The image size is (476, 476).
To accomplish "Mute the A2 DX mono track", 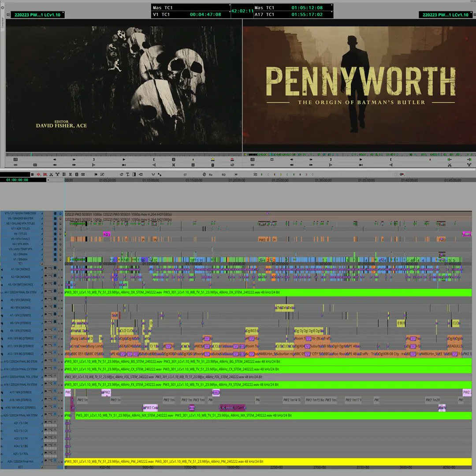I will [x=62, y=277].
